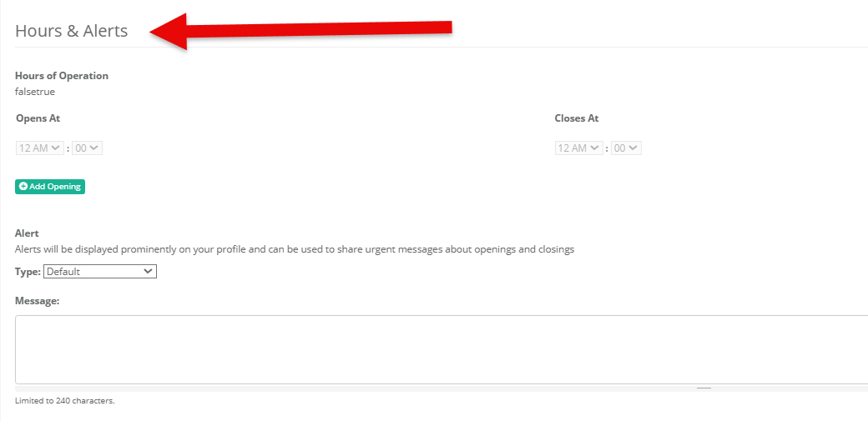Viewport: 868px width, 421px height.
Task: Click the falsetrue text
Action: (x=35, y=92)
